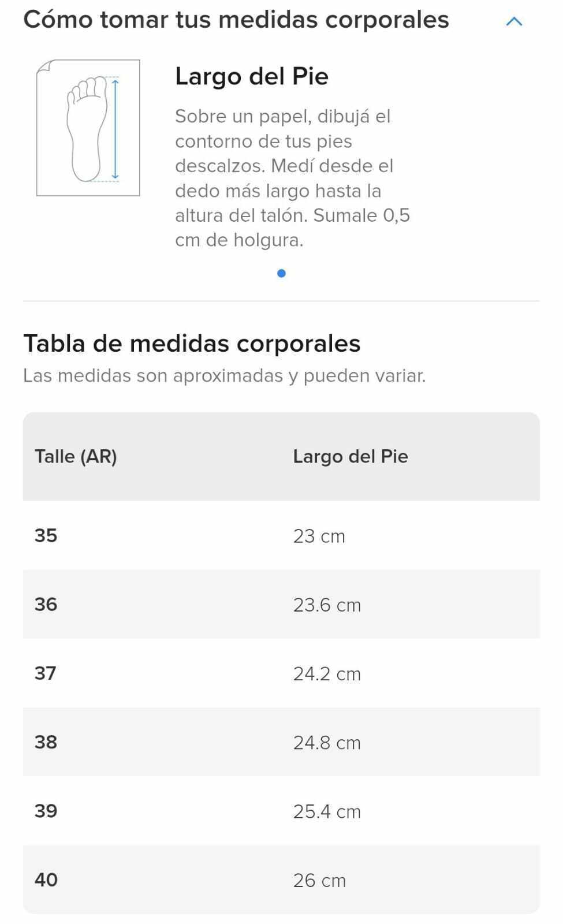Click the Largo del Pie column header
This screenshot has height=924, width=563.
pos(351,456)
